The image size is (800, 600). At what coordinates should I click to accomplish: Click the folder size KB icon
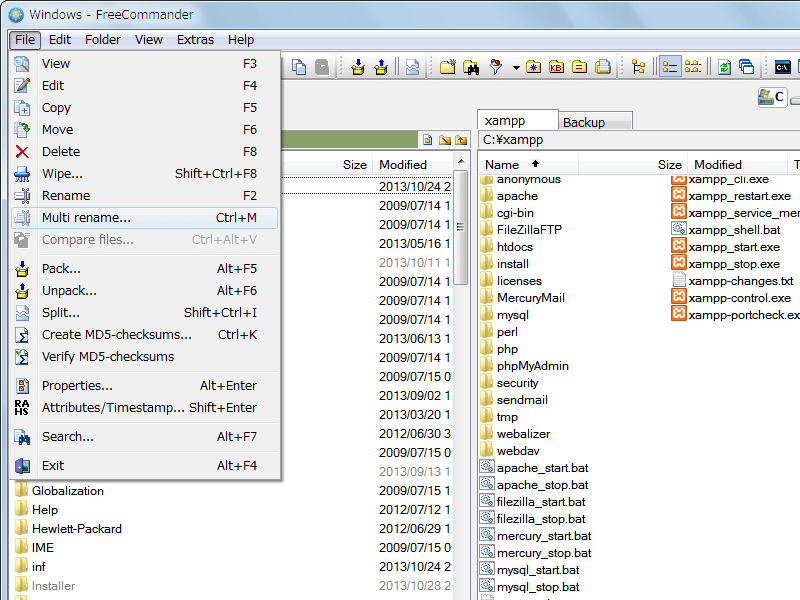[557, 67]
